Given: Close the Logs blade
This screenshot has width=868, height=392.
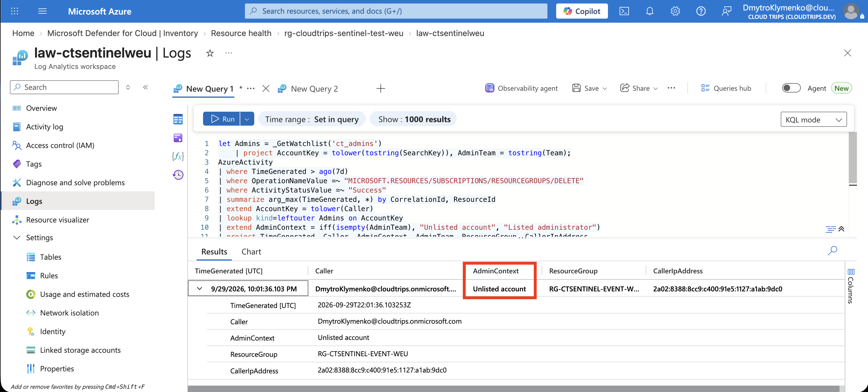Looking at the screenshot, I should [847, 53].
